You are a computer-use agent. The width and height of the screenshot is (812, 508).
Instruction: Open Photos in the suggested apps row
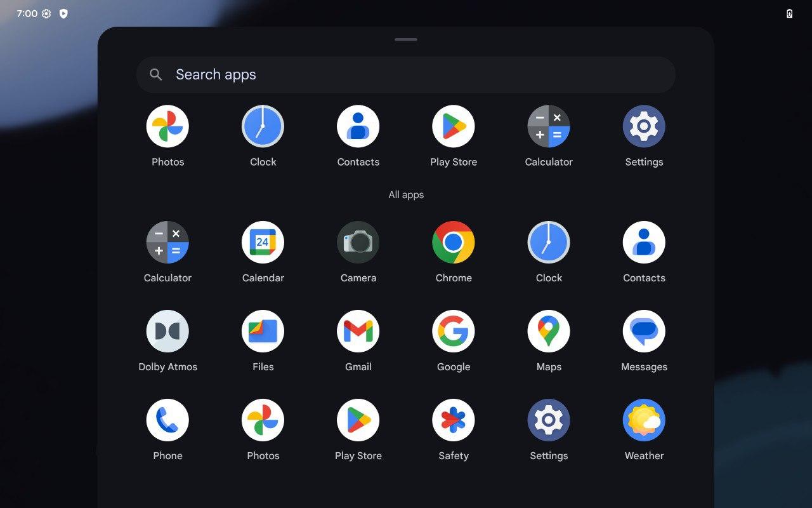tap(167, 126)
